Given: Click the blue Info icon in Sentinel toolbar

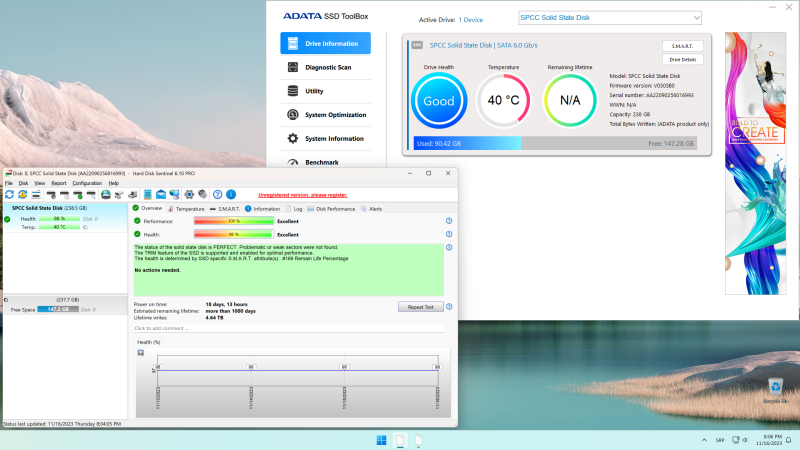Looking at the screenshot, I should click(x=231, y=194).
